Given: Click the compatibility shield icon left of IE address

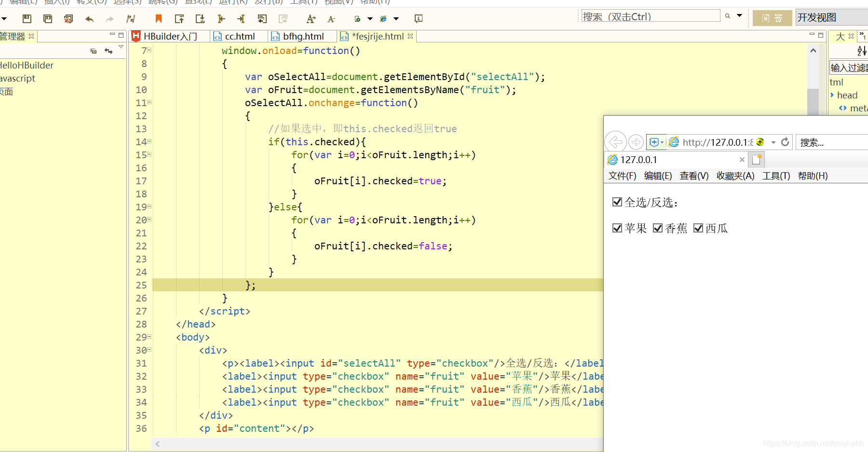Looking at the screenshot, I should point(654,142).
